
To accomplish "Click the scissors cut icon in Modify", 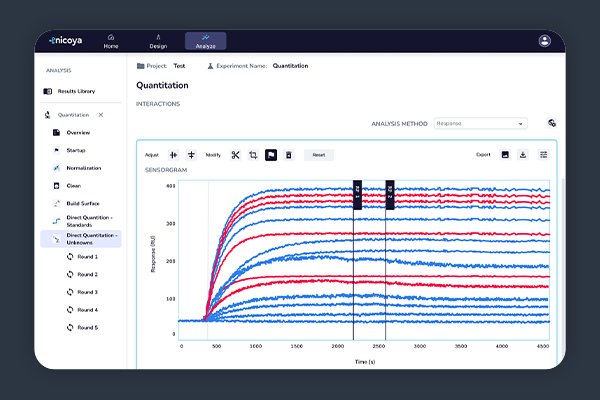I will (x=235, y=155).
